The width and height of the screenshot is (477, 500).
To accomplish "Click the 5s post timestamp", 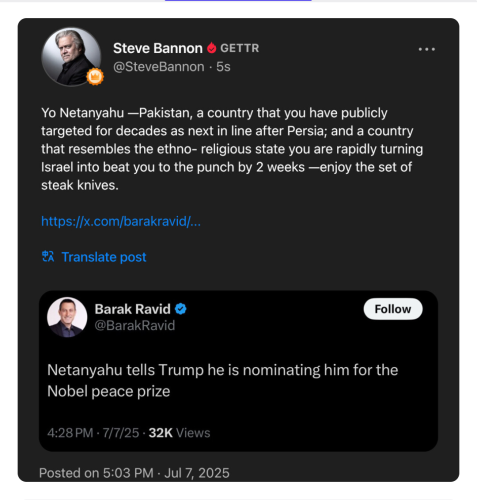I will (x=223, y=67).
